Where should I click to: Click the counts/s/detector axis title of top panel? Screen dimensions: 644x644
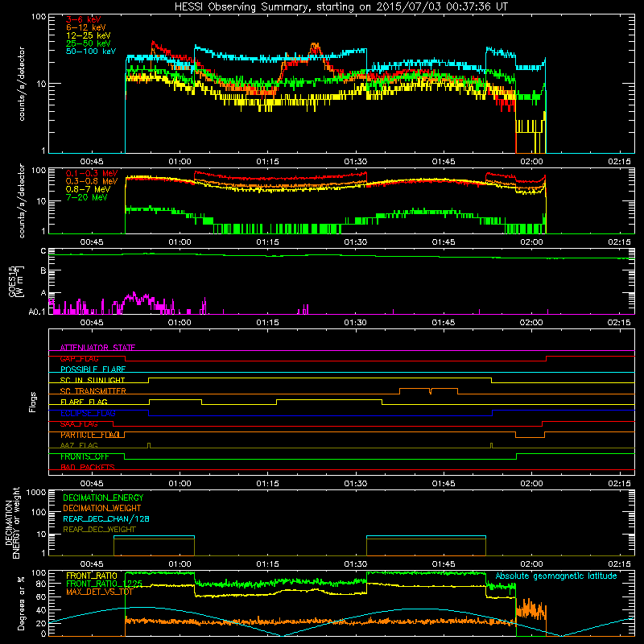(22, 84)
